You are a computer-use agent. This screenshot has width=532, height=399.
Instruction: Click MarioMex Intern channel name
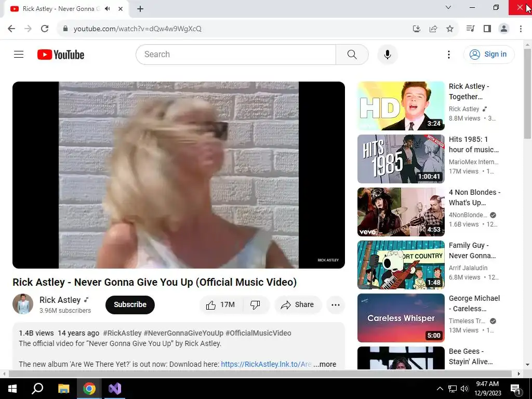[x=474, y=162]
